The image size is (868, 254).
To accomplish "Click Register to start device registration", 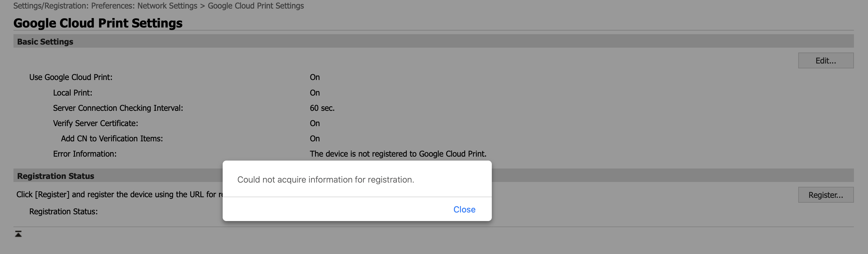I will click(825, 195).
